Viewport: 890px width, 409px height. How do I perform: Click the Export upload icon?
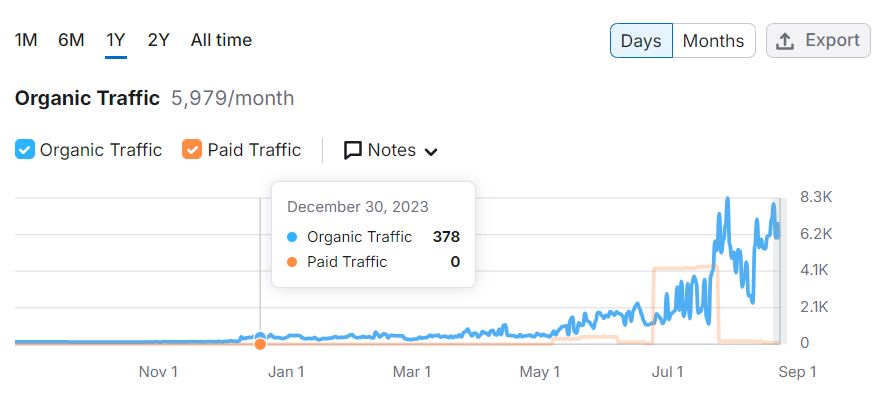coord(786,41)
